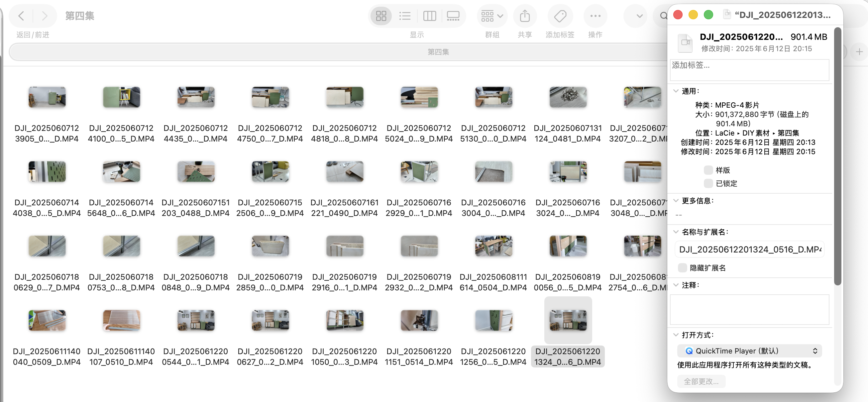The height and width of the screenshot is (402, 868).
Task: Toggle the 已锁定 locked checkbox
Action: pos(708,184)
